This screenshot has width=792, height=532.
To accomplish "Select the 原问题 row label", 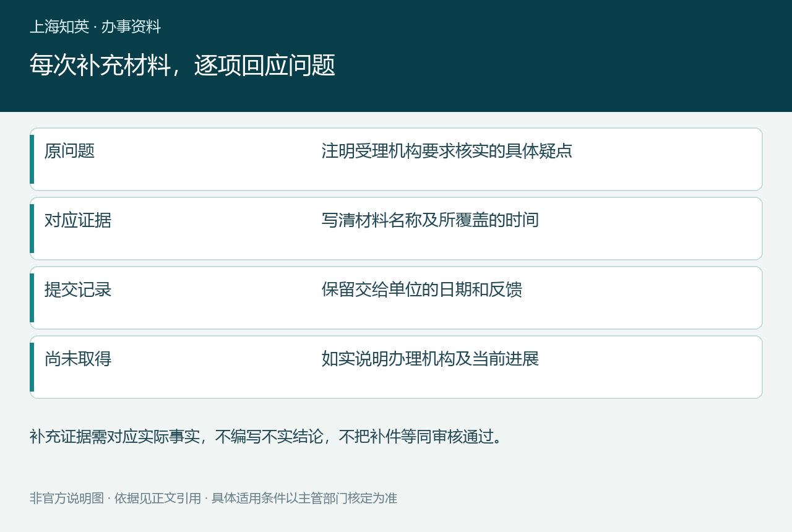I will tap(69, 151).
